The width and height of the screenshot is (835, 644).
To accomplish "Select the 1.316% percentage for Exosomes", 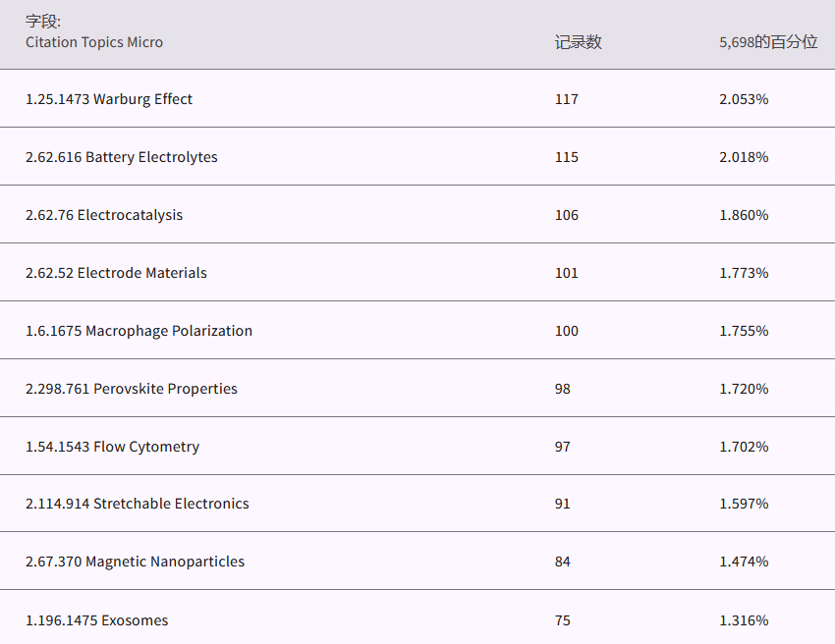I will point(744,620).
